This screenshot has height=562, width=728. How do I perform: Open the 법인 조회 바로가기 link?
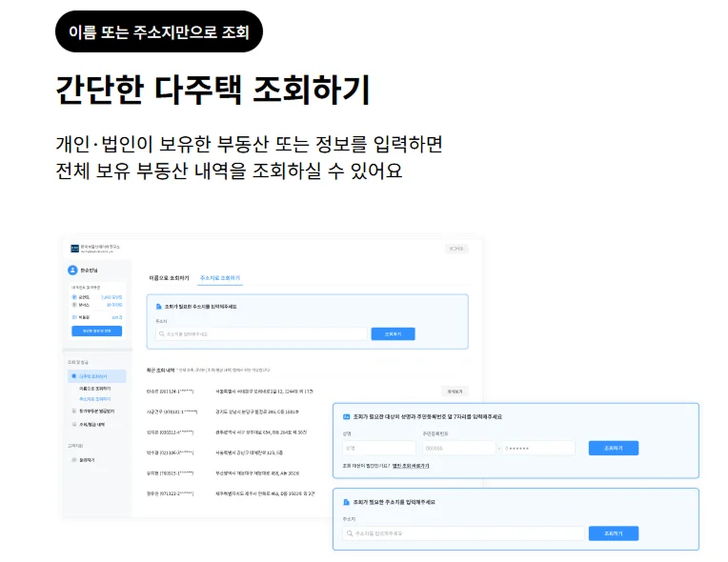coord(411,466)
